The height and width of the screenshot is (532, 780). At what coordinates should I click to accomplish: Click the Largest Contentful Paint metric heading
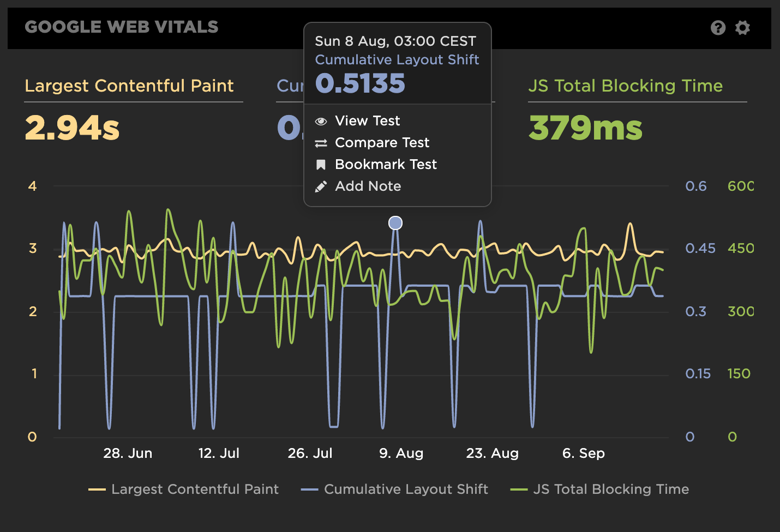coord(129,86)
